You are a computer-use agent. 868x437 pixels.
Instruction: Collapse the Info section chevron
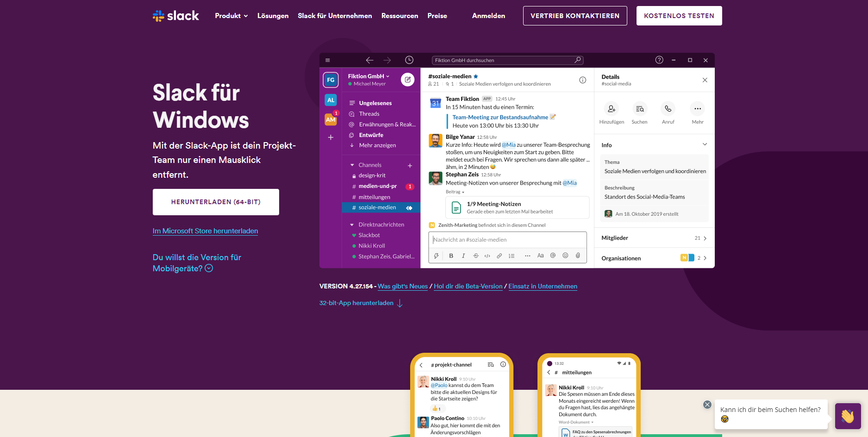[705, 144]
